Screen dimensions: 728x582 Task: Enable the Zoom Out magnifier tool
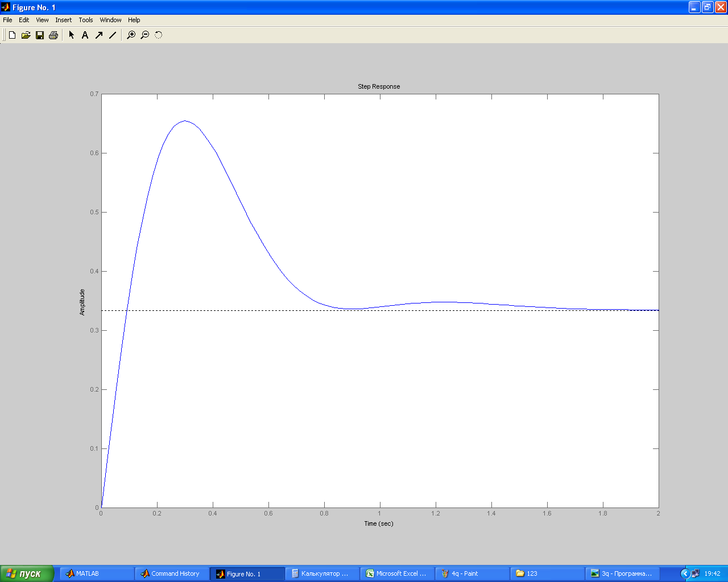click(x=145, y=35)
